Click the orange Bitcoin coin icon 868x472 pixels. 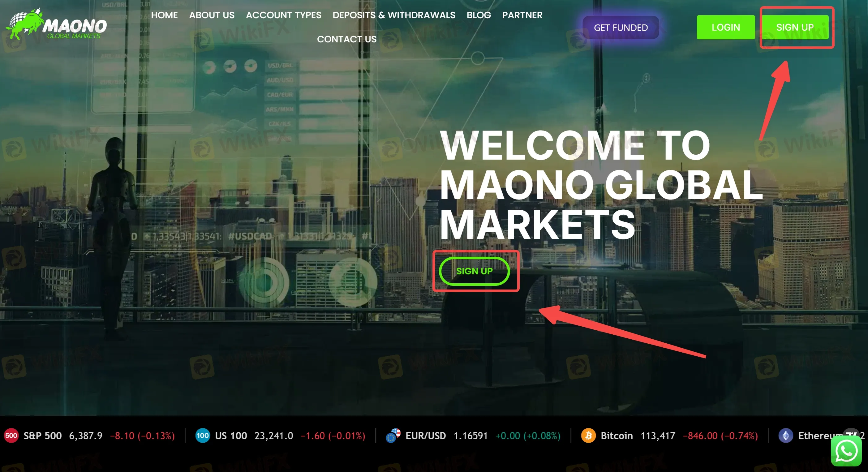coord(588,435)
